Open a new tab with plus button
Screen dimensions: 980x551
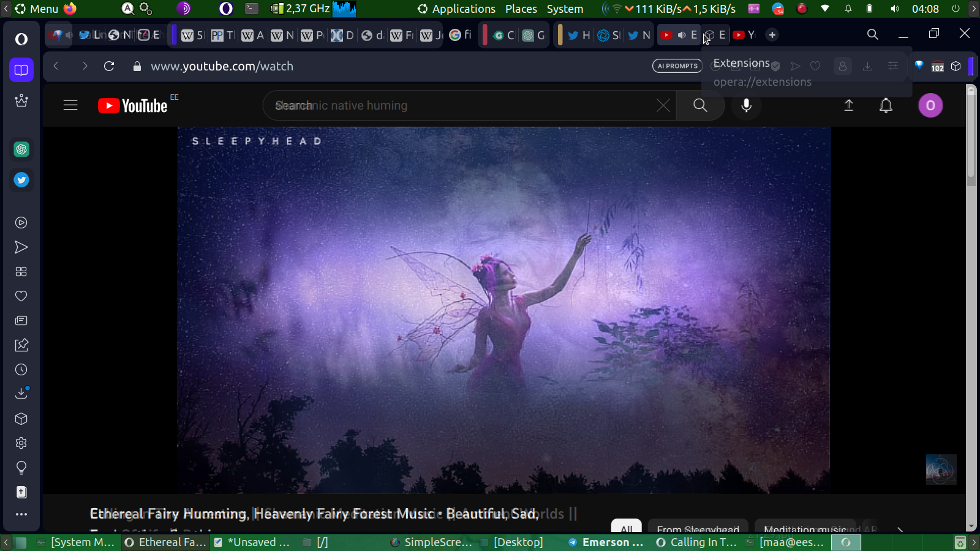pos(772,35)
